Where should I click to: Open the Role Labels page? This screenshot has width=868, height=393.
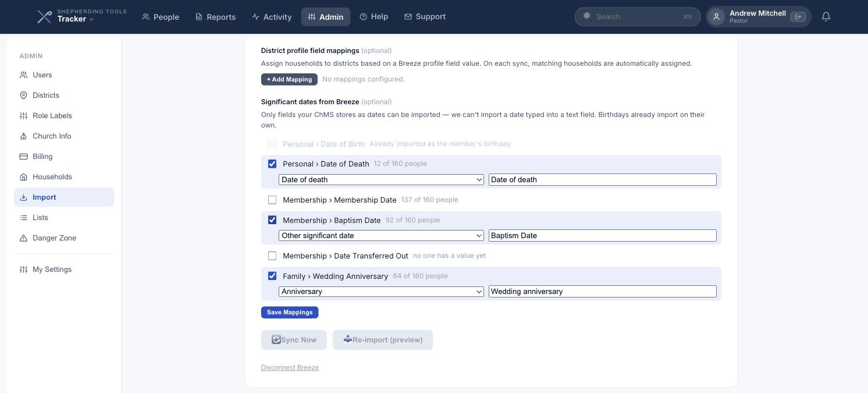(64, 116)
